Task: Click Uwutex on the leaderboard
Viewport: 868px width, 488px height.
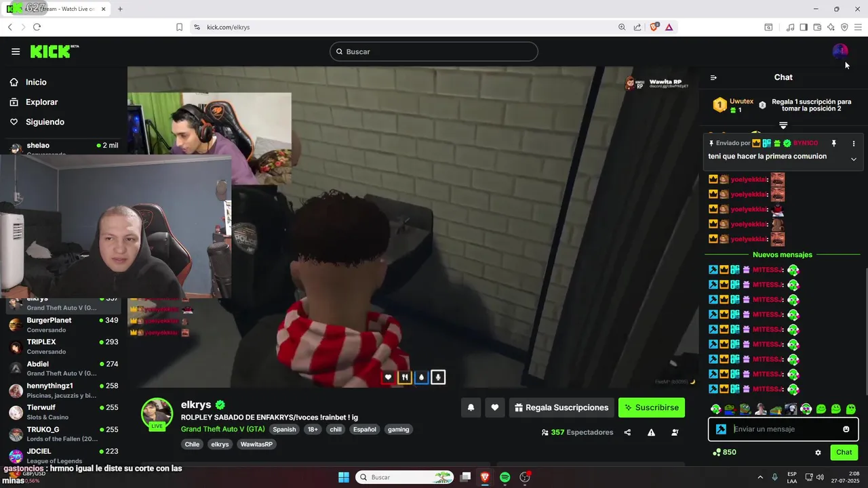Action: click(742, 102)
